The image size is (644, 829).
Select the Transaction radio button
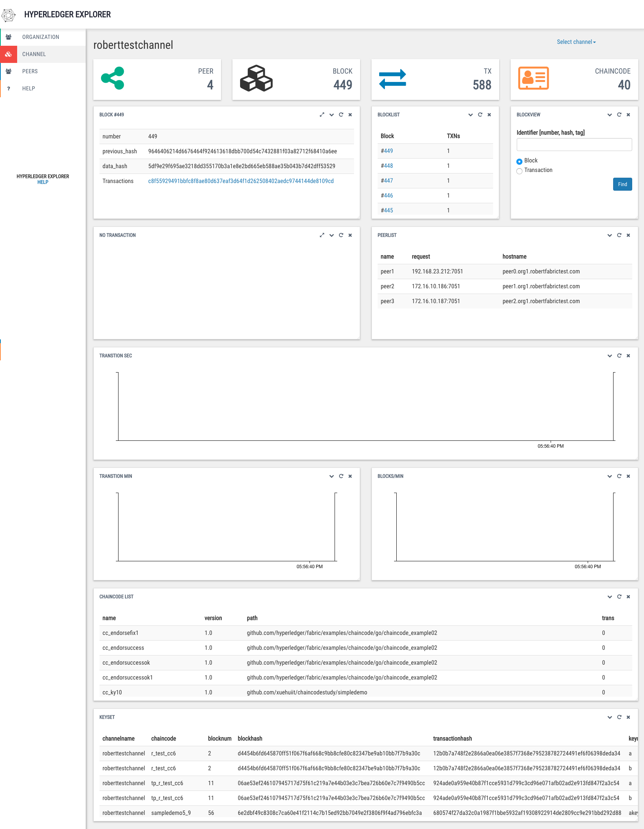[519, 171]
